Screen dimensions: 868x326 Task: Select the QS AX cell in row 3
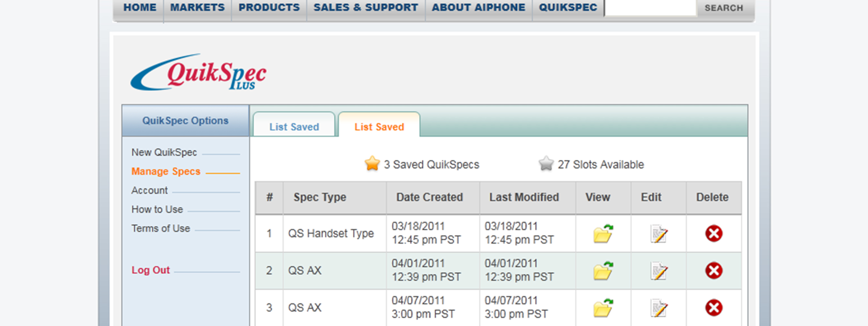point(335,307)
